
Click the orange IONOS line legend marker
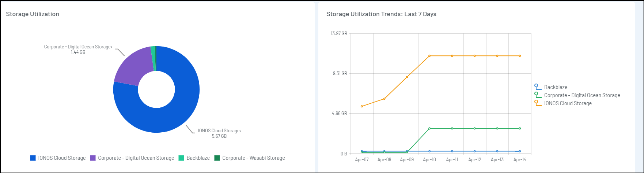(537, 103)
